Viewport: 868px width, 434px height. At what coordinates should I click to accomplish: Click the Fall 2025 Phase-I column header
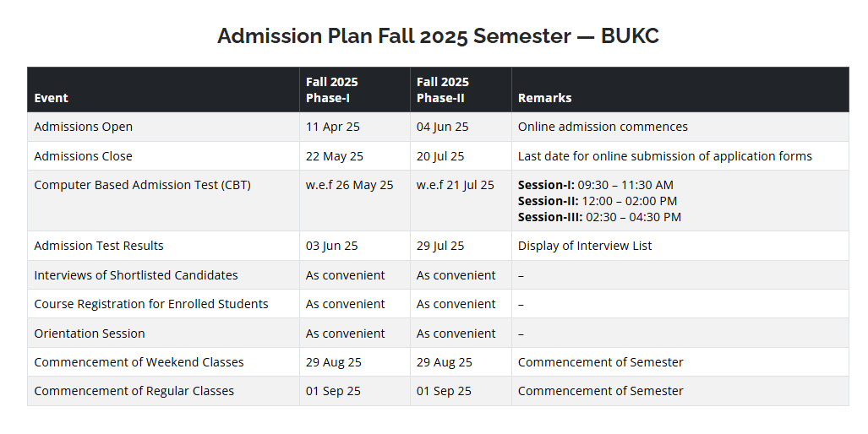(x=331, y=90)
